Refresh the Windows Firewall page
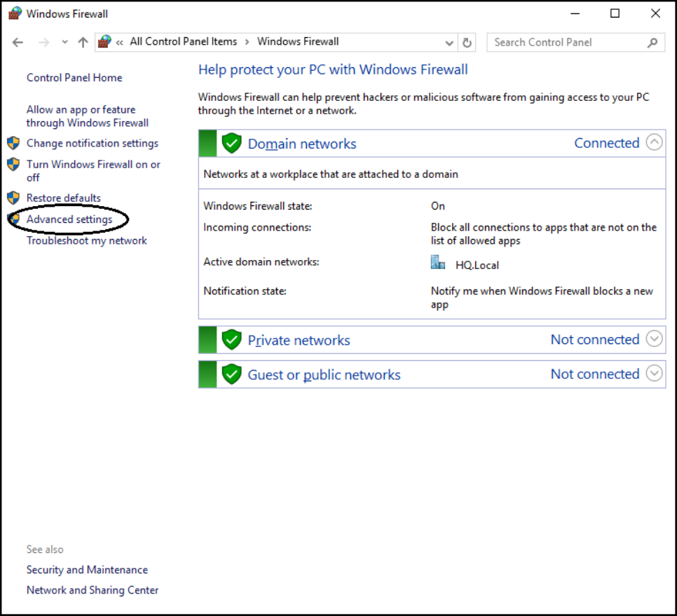 click(467, 43)
